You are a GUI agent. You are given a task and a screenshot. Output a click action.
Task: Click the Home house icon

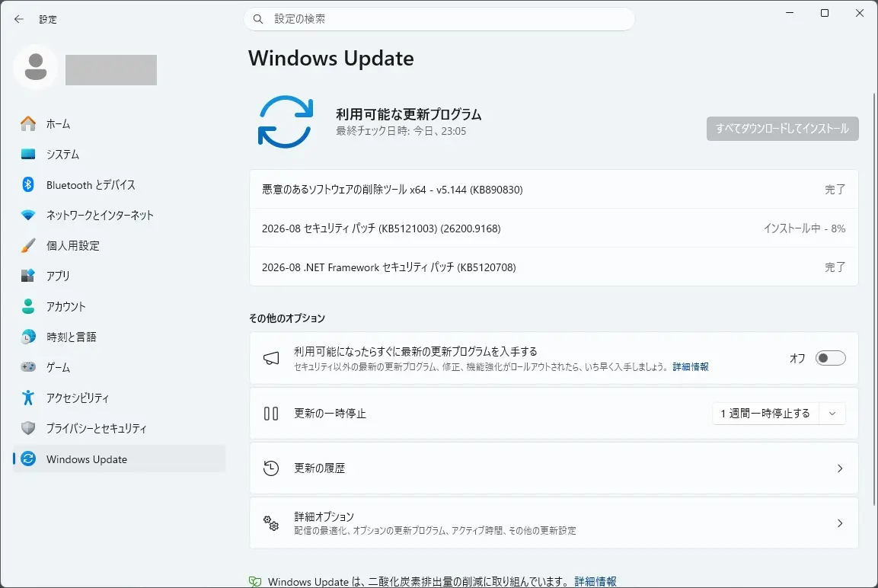tap(28, 123)
